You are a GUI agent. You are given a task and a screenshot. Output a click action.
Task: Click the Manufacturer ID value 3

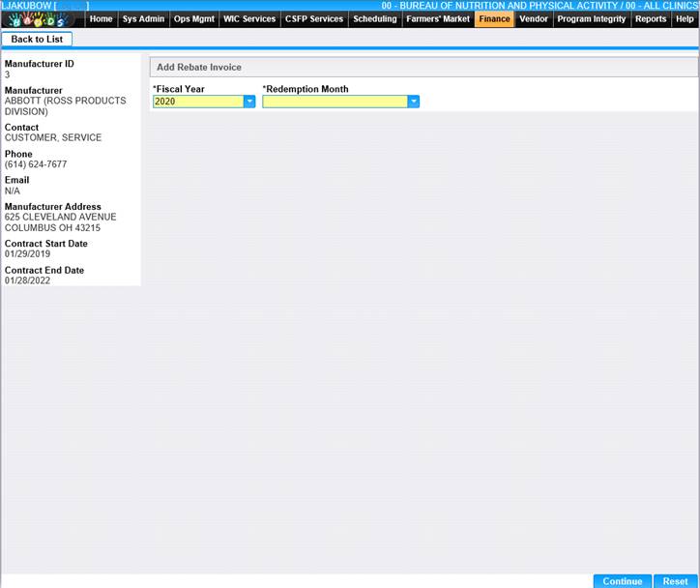7,74
